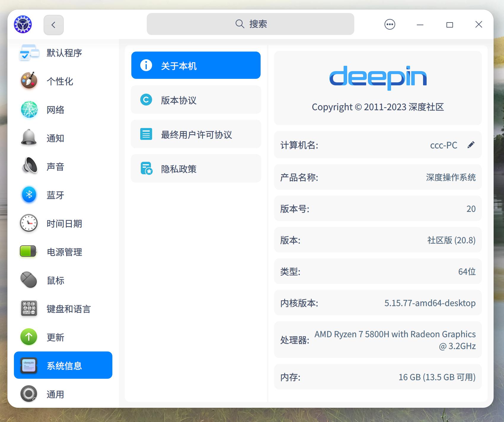Open the 隐私政策 tab
The image size is (504, 422).
pos(196,168)
